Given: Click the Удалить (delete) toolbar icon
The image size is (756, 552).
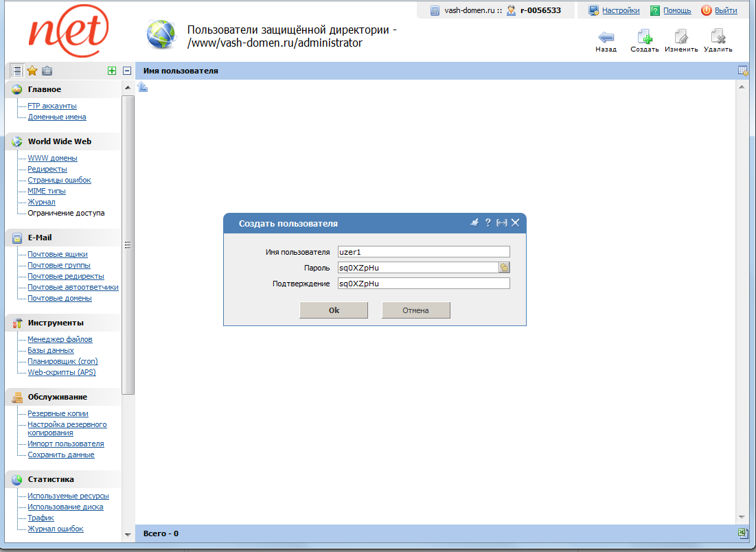Looking at the screenshot, I should point(718,36).
